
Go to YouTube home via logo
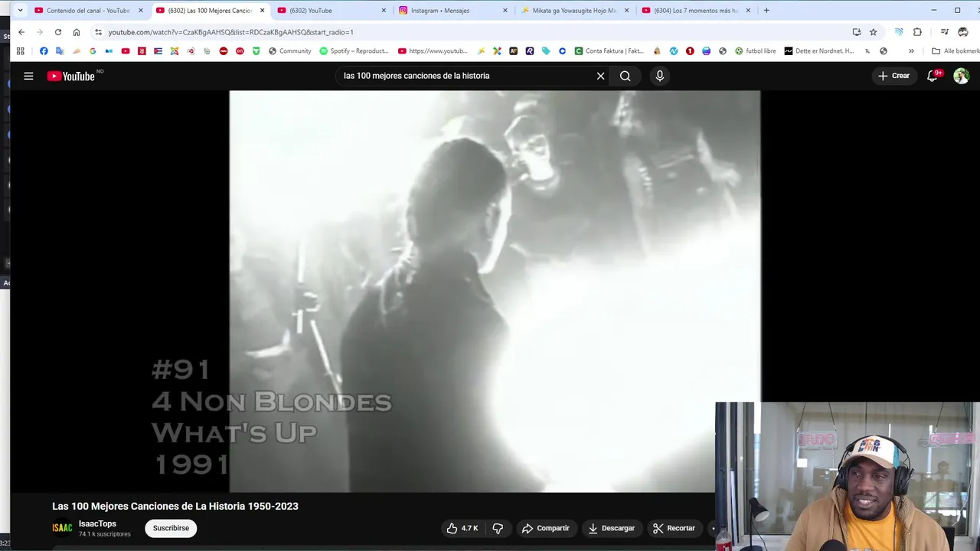pos(70,76)
